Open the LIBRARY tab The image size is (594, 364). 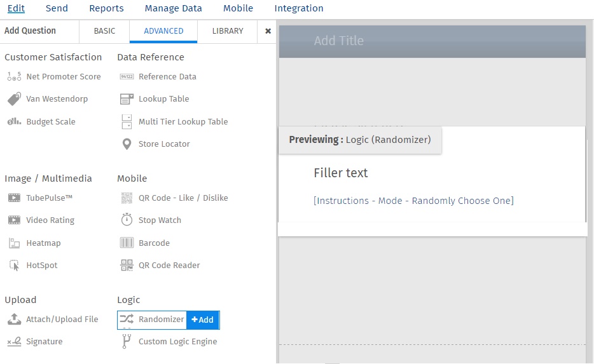click(x=228, y=31)
